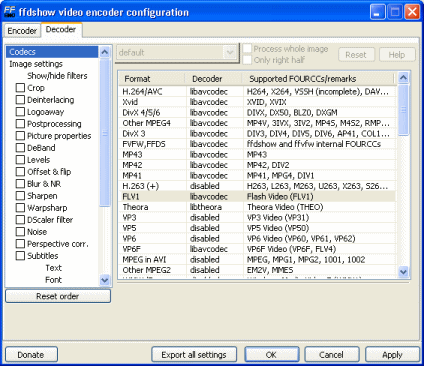The image size is (424, 366).
Task: Open decoder cell for VP6 row
Action: tap(215, 239)
